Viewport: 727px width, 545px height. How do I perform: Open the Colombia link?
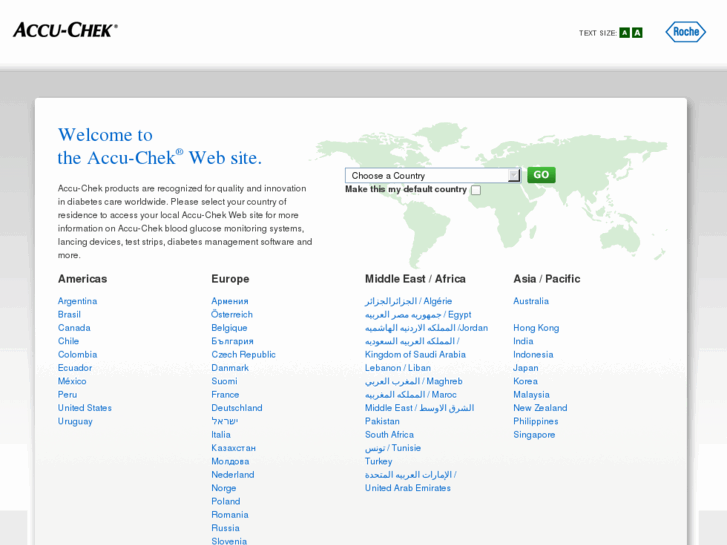click(x=77, y=354)
